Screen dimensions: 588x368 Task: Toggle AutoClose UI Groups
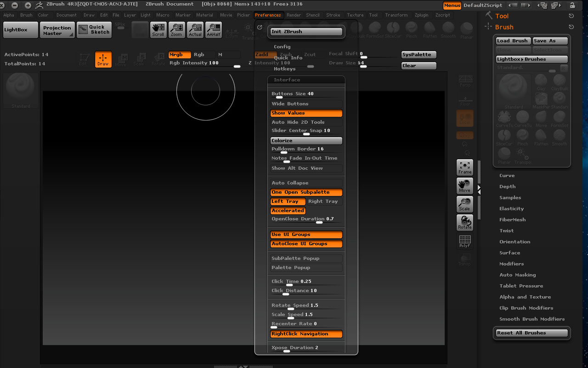[x=306, y=244]
